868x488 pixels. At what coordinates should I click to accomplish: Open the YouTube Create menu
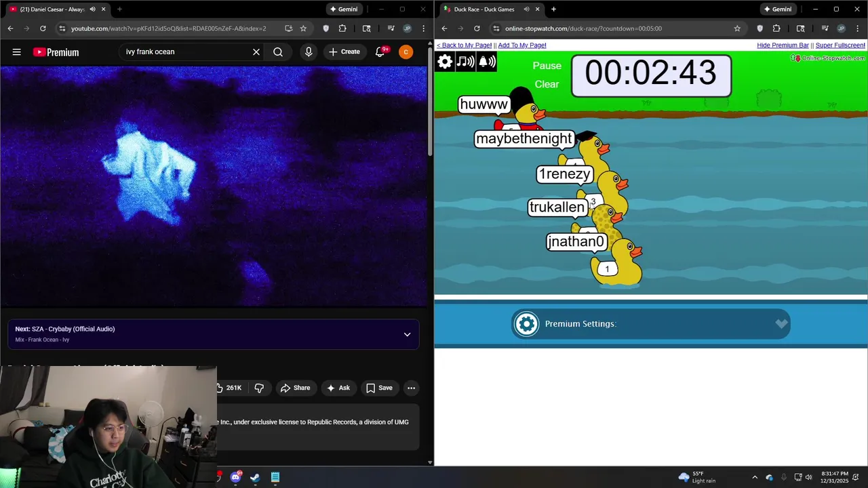(344, 52)
